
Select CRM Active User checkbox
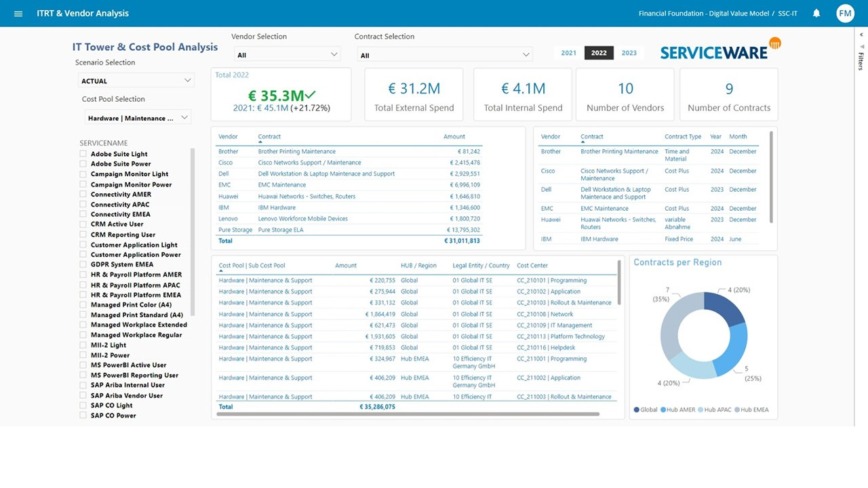[x=83, y=224]
